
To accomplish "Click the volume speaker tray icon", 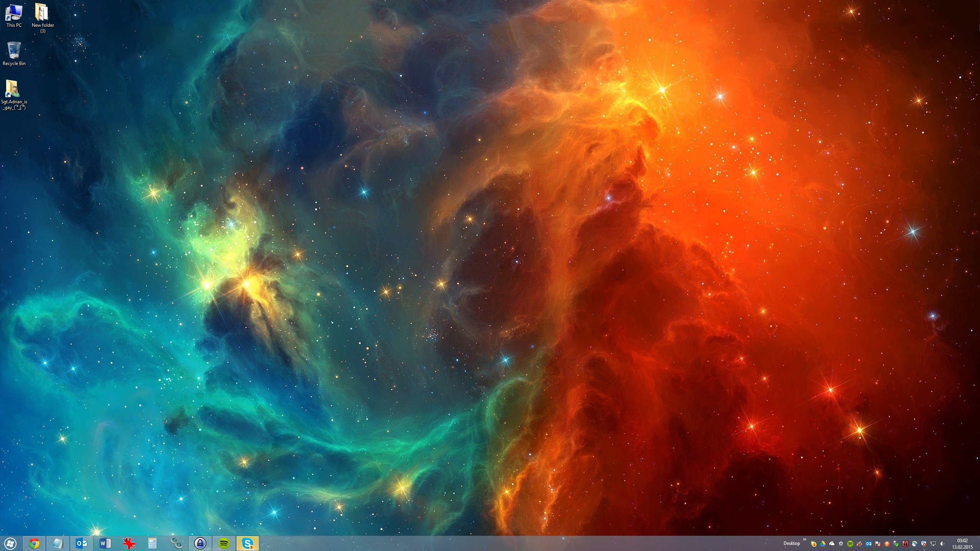I will coord(942,544).
